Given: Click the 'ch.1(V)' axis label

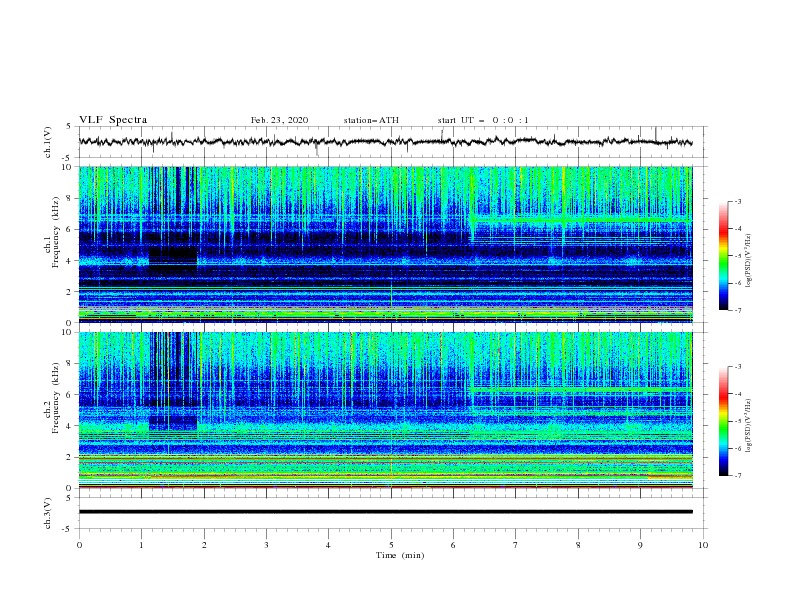Looking at the screenshot, I should tap(48, 142).
